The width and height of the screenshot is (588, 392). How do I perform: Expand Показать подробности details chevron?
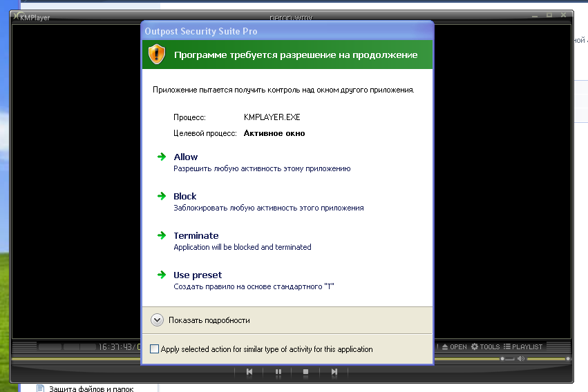(157, 320)
